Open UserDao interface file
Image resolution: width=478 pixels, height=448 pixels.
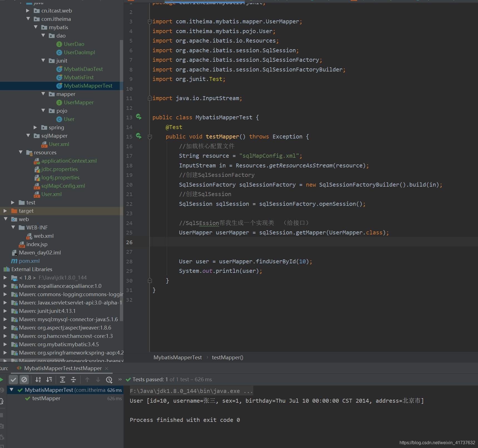[74, 44]
